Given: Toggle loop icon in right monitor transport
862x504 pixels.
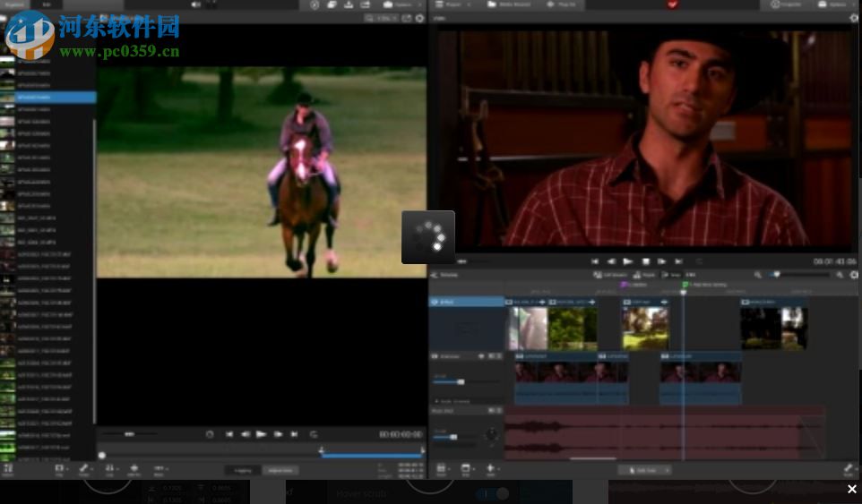Looking at the screenshot, I should pos(699,261).
